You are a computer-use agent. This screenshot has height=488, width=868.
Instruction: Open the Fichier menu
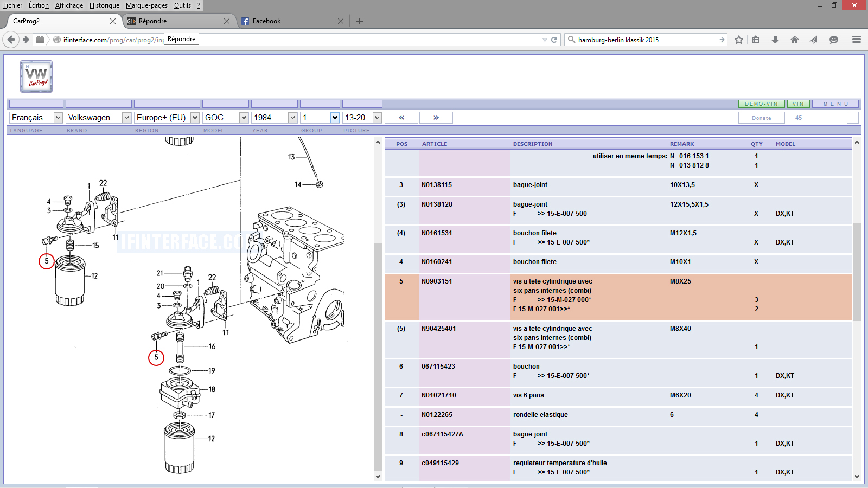pos(13,5)
